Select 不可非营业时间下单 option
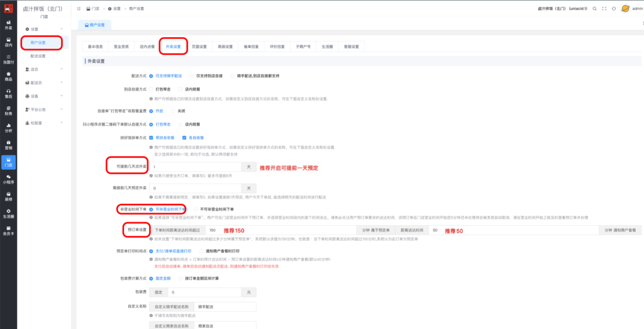 (x=213, y=209)
